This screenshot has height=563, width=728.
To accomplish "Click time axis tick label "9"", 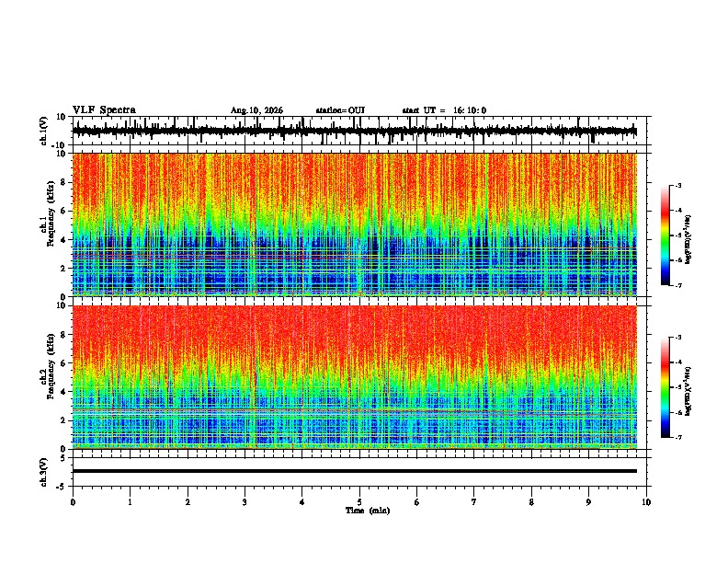I will pyautogui.click(x=588, y=502).
